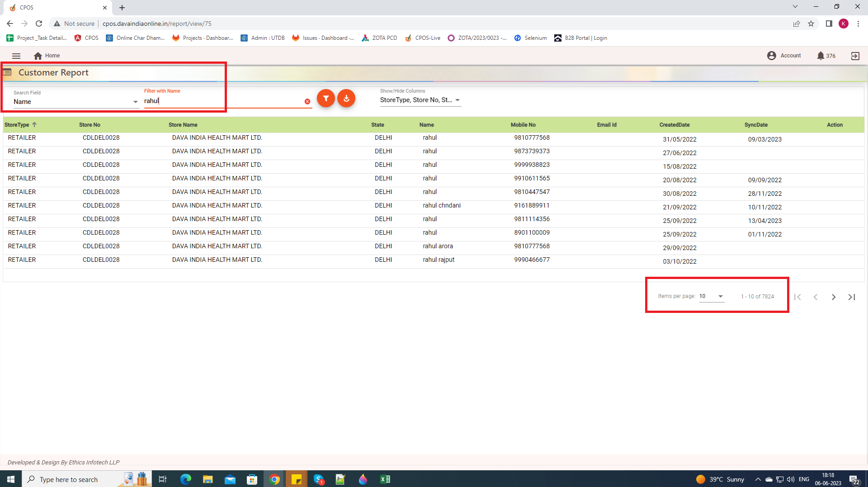Open the CPOS-Live bookmark
The image size is (868, 487).
[423, 38]
